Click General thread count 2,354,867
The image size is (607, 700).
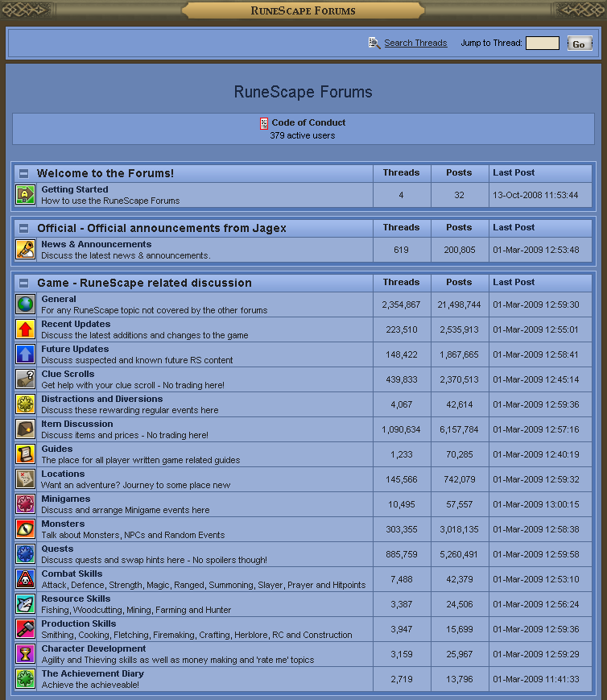tap(401, 305)
